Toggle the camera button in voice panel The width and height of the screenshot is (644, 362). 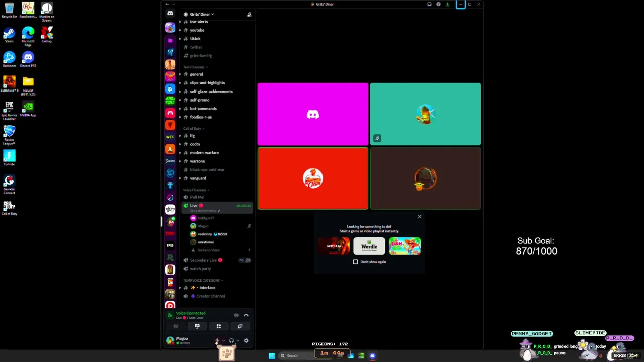pyautogui.click(x=176, y=326)
